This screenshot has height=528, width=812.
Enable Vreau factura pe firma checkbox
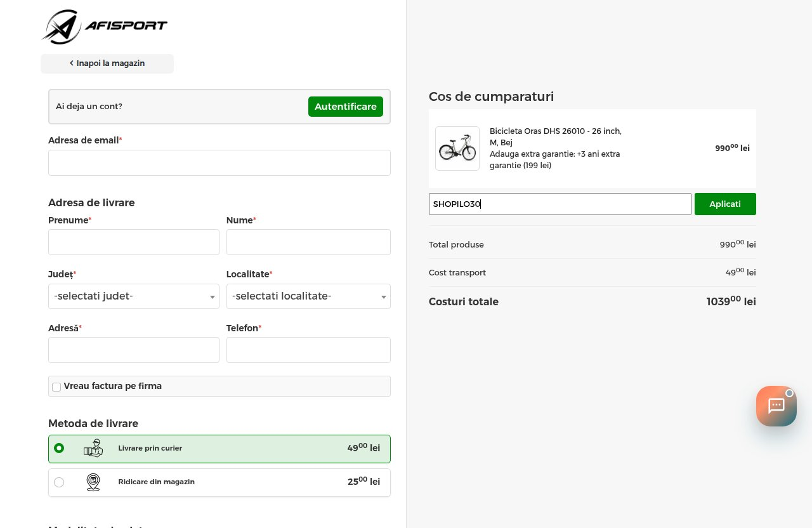56,386
